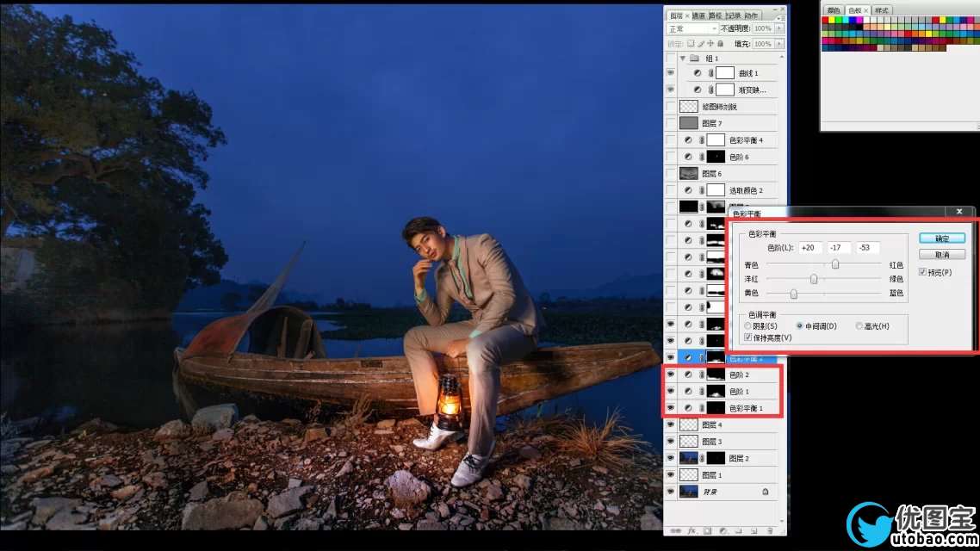Show the 图层 7 layer

point(671,123)
